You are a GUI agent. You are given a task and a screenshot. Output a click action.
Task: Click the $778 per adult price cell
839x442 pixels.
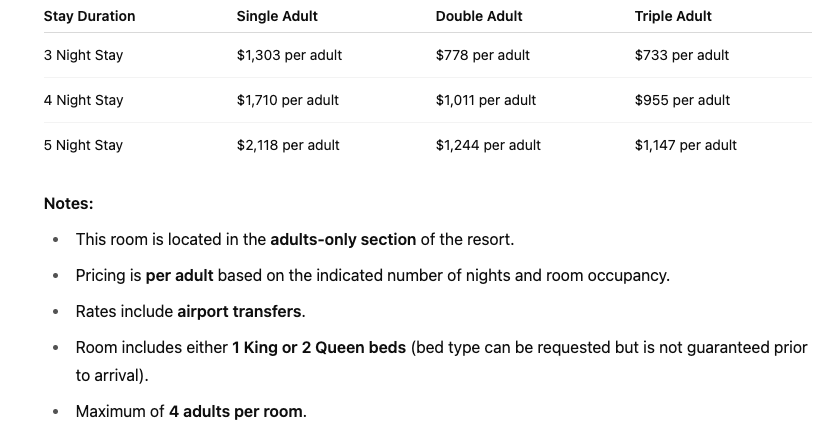tap(483, 55)
